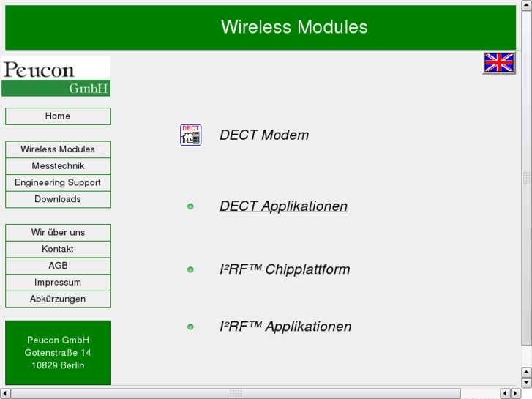
Task: View the AGB page
Action: (x=58, y=266)
